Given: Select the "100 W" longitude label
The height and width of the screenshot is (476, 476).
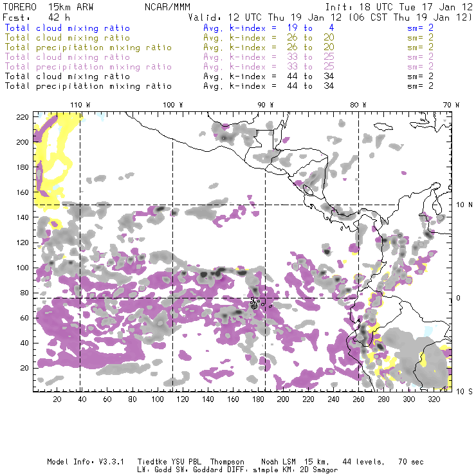Looking at the screenshot, I should [173, 105].
